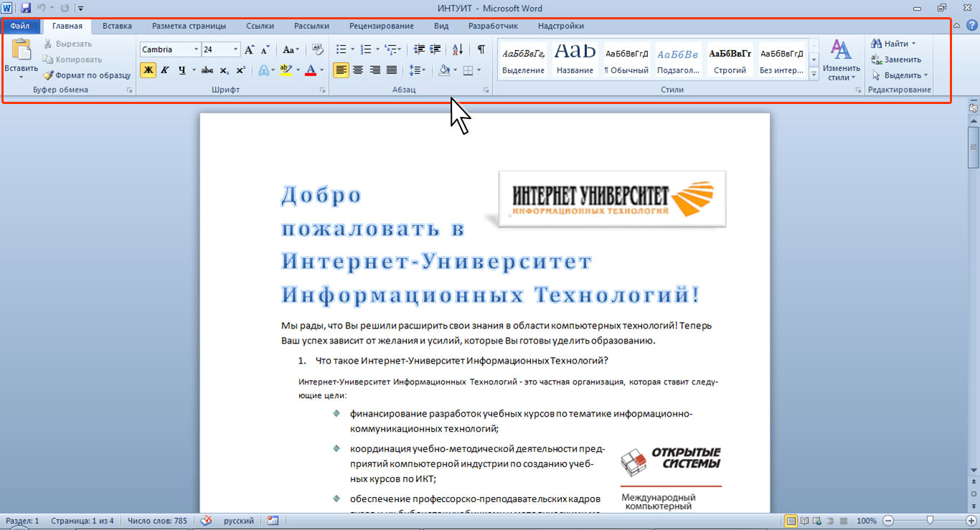The height and width of the screenshot is (530, 980).
Task: Select align text right
Action: coord(374,70)
